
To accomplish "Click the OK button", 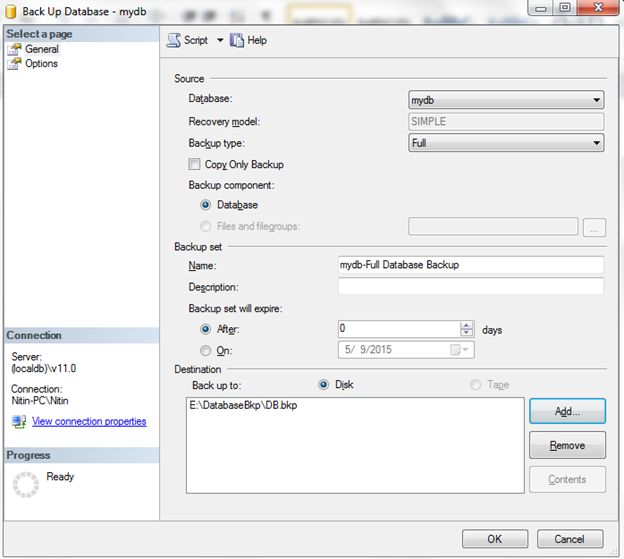I will tap(495, 539).
